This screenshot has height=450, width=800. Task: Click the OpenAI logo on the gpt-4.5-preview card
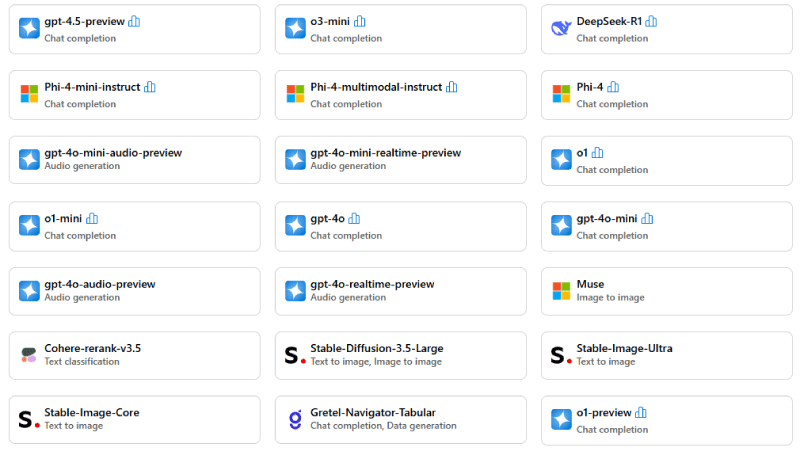29,28
